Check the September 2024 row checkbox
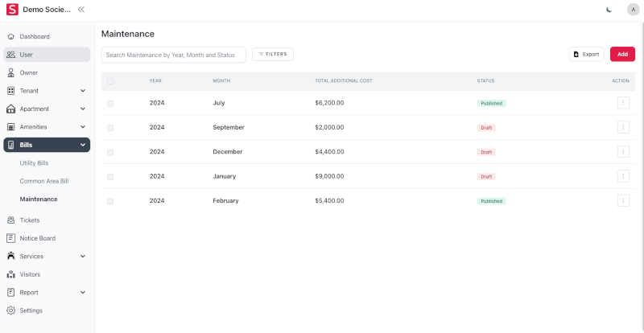The width and height of the screenshot is (644, 333). click(110, 127)
